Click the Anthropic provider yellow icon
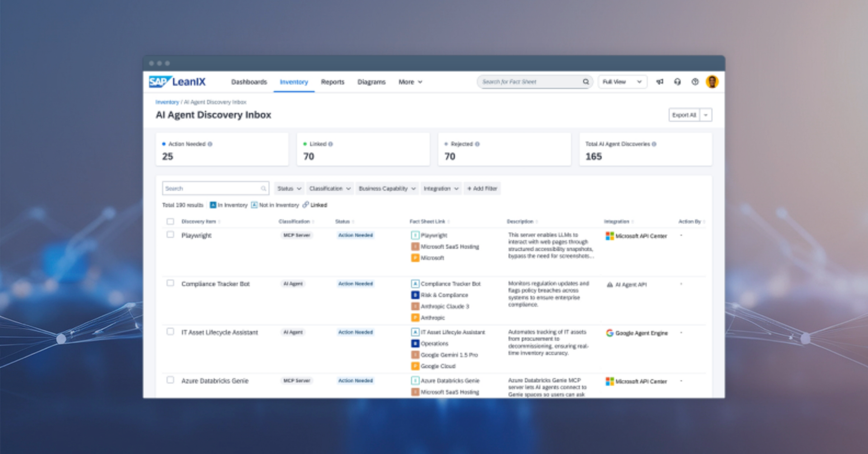 (415, 318)
